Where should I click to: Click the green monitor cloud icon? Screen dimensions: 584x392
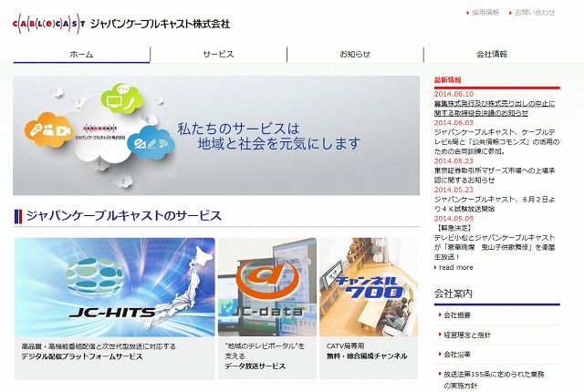coord(121,99)
